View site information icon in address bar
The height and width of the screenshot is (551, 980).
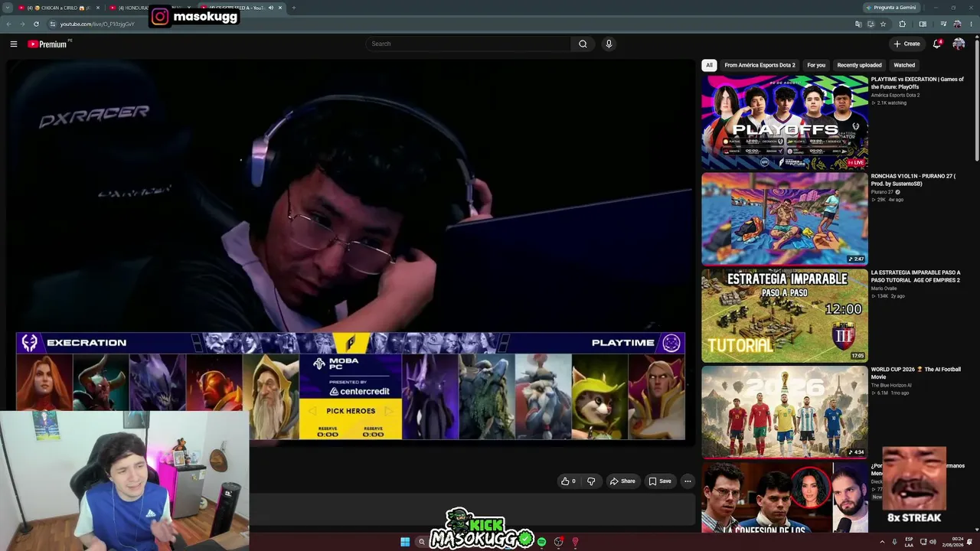[52, 24]
